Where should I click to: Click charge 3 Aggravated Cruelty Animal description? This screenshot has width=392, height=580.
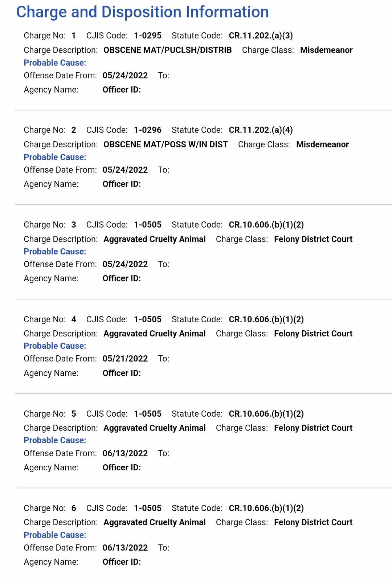pos(155,239)
